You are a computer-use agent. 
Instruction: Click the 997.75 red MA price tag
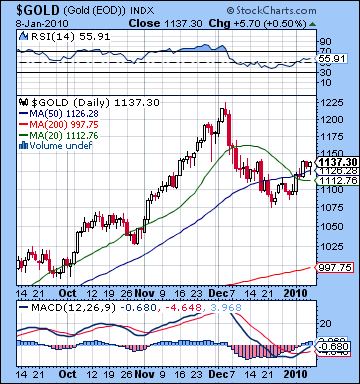pos(334,267)
